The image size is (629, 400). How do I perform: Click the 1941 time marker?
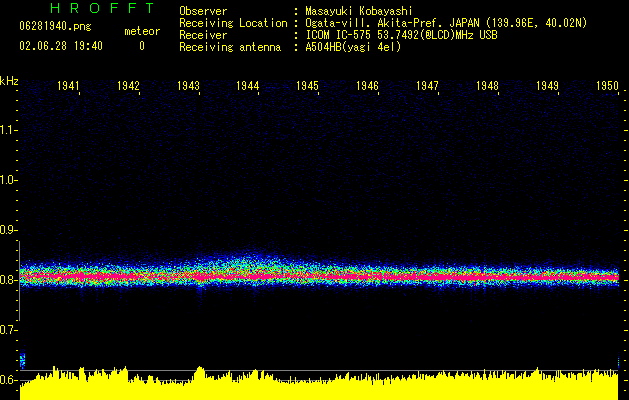[68, 87]
